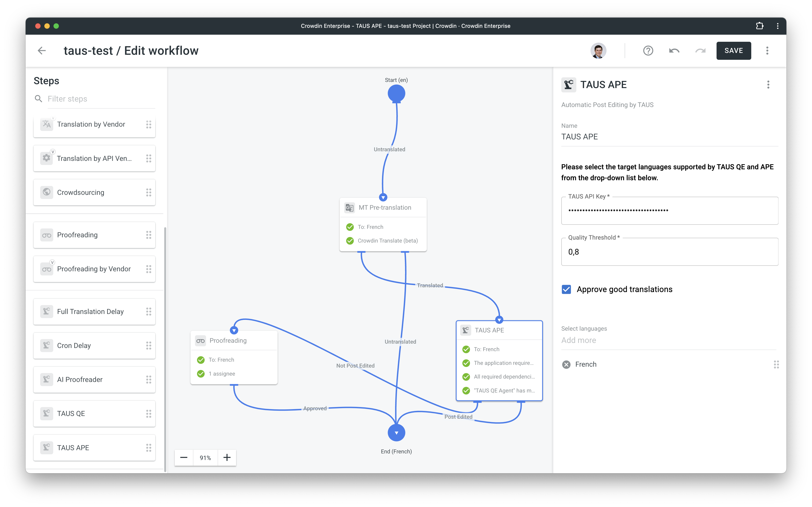Screen dimensions: 812x507
Task: Click the Translation by API Vendor gear icon
Action: click(x=47, y=158)
